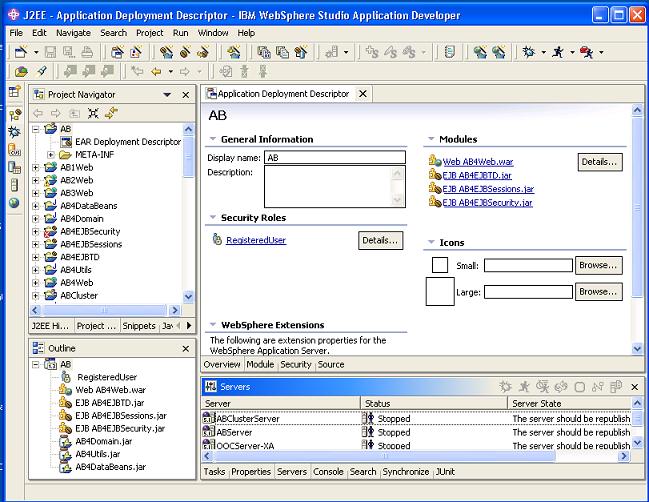Select ABClusterServer row in Servers view
Image resolution: width=649 pixels, height=502 pixels.
click(416, 418)
